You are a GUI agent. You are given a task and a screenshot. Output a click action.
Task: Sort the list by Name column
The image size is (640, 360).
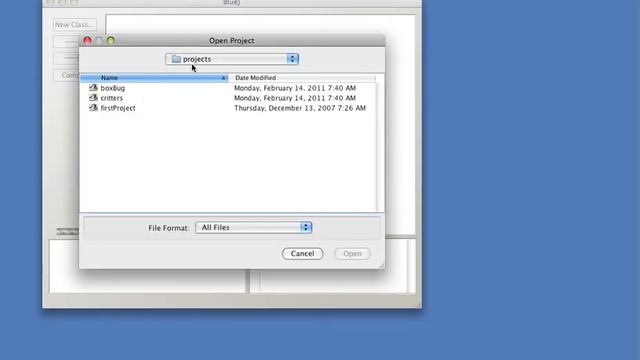[154, 78]
